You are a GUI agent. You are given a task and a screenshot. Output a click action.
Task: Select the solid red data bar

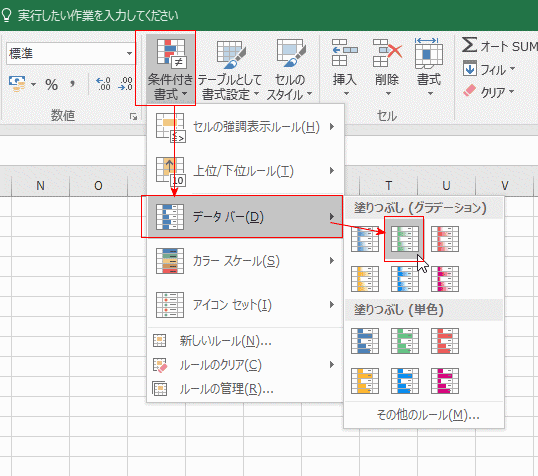pyautogui.click(x=445, y=341)
